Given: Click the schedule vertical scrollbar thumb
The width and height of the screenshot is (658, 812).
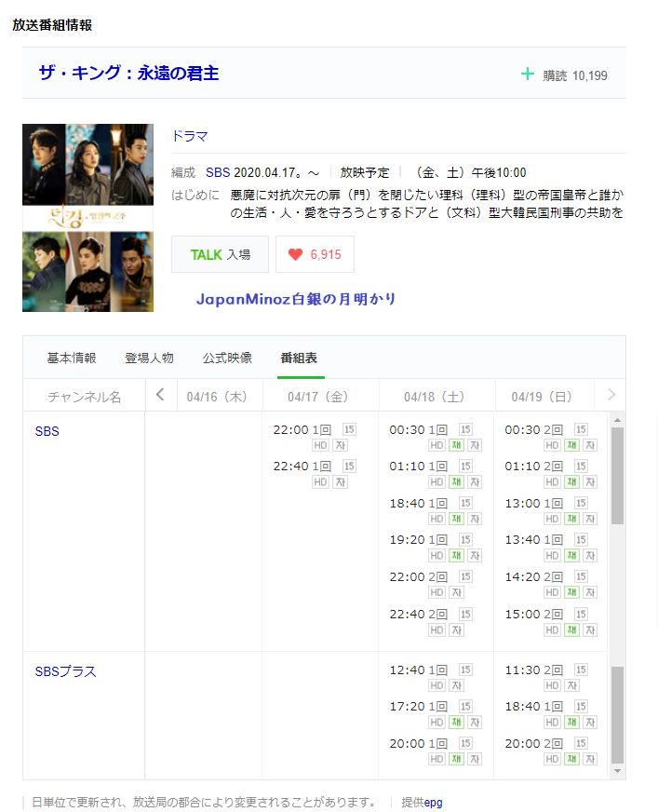Looking at the screenshot, I should click(x=617, y=476).
